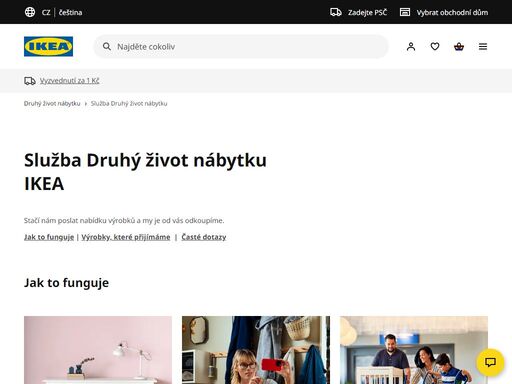Open the Vyzvednutí za 1 Kč link
This screenshot has height=384, width=512.
click(x=69, y=81)
